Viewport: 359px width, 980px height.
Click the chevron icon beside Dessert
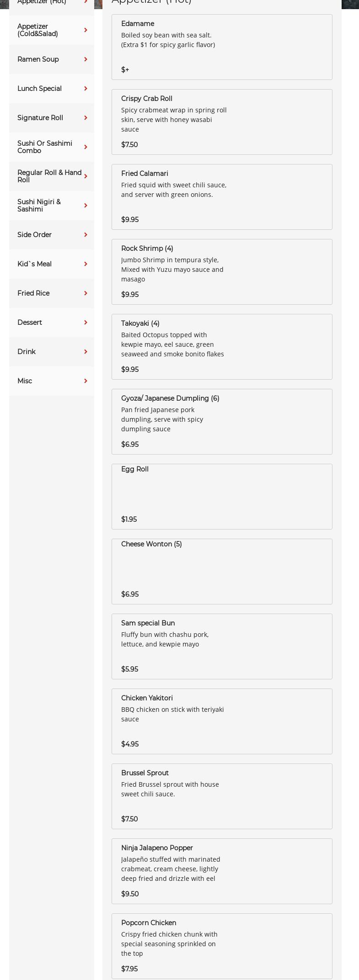tap(86, 323)
